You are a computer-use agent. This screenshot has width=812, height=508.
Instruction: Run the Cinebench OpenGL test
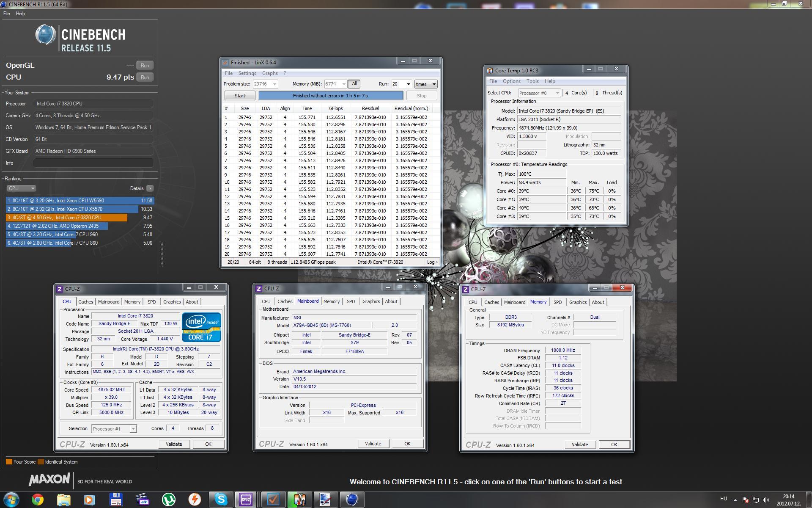pyautogui.click(x=145, y=66)
